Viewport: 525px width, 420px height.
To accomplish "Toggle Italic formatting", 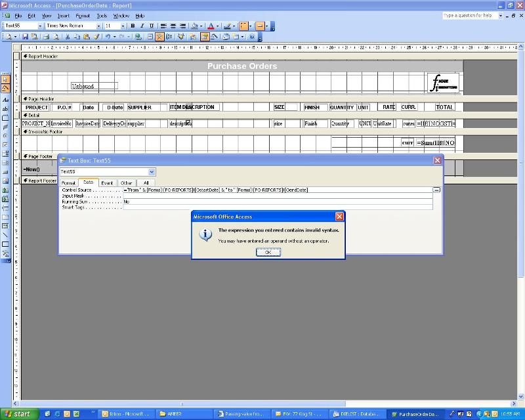I will click(142, 26).
